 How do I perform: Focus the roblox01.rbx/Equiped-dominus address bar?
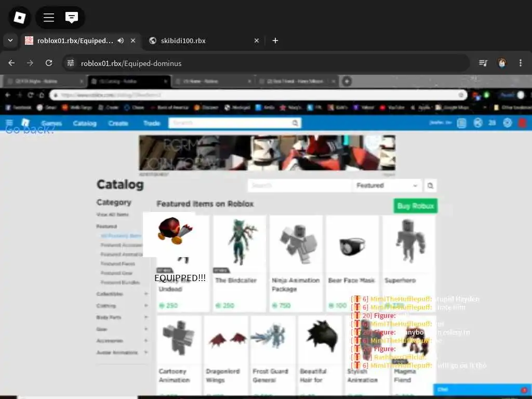click(x=266, y=63)
